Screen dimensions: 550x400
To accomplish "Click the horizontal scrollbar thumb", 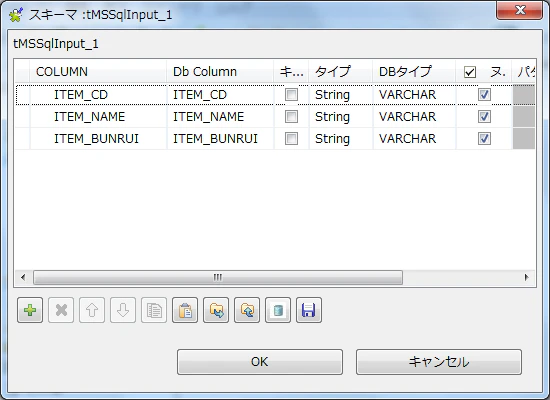I will click(218, 278).
